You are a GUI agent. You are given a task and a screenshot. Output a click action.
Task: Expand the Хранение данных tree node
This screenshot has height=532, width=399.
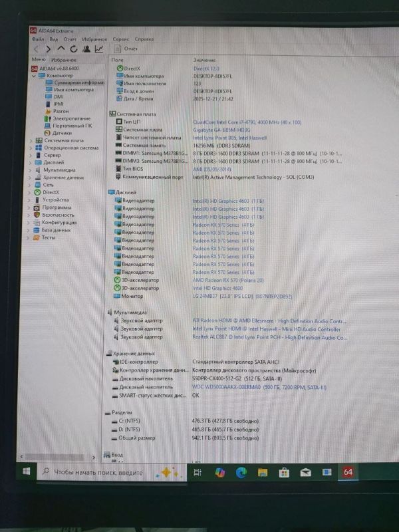coord(30,178)
